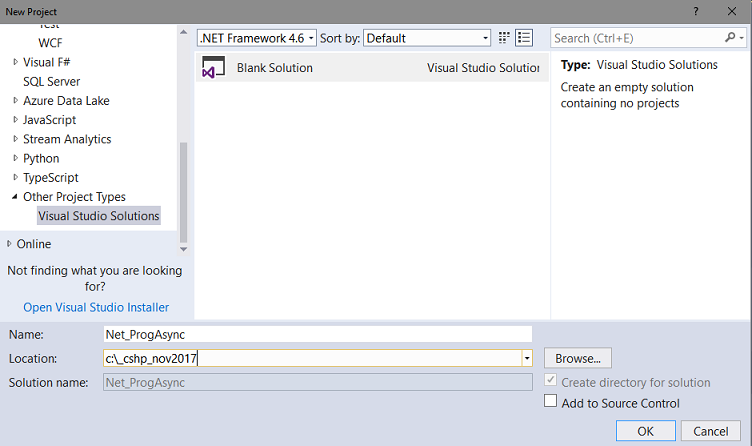Click in the Name field
The height and width of the screenshot is (446, 752).
point(317,334)
